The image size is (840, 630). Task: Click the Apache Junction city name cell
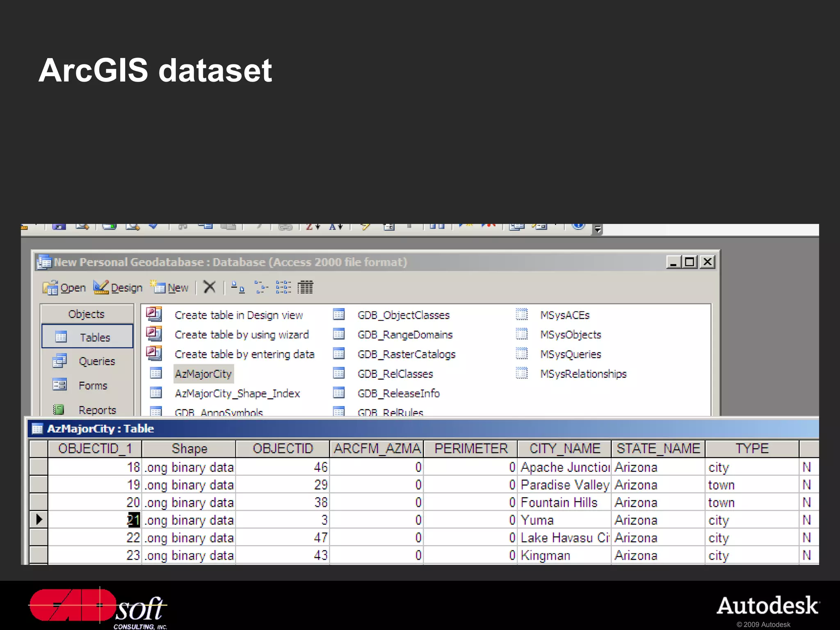(x=565, y=467)
